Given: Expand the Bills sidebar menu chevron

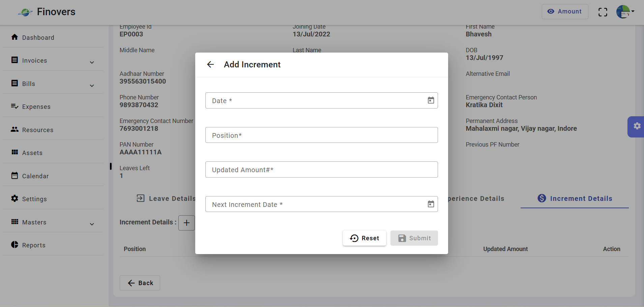Looking at the screenshot, I should coord(92,86).
